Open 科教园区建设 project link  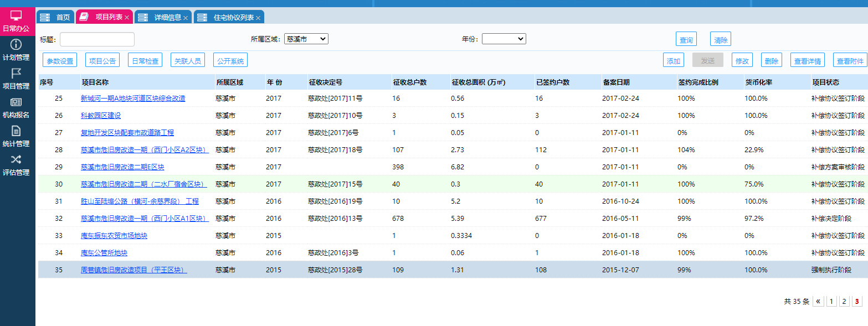101,116
